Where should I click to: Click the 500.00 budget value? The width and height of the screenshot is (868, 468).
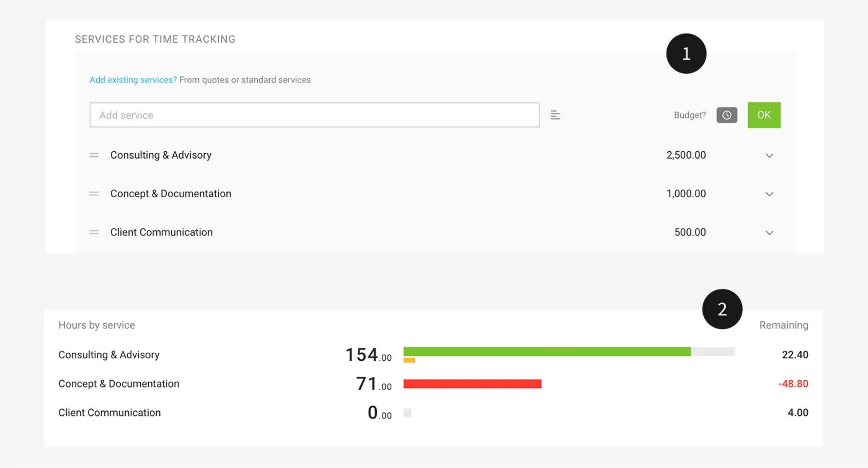[690, 232]
